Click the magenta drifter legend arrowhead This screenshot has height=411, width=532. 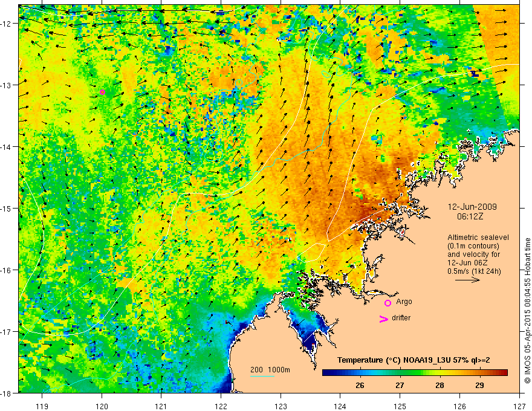coord(383,319)
